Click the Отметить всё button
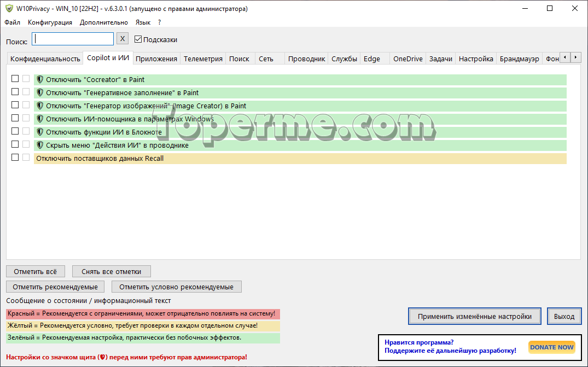Viewport: 588px width, 367px height. click(36, 271)
